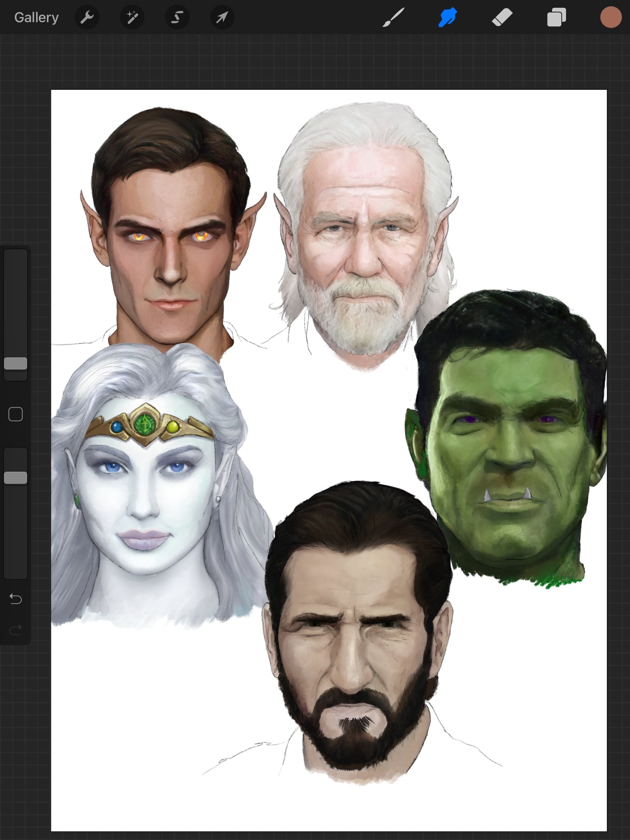
Task: Click the brush size slider handle
Action: [16, 363]
